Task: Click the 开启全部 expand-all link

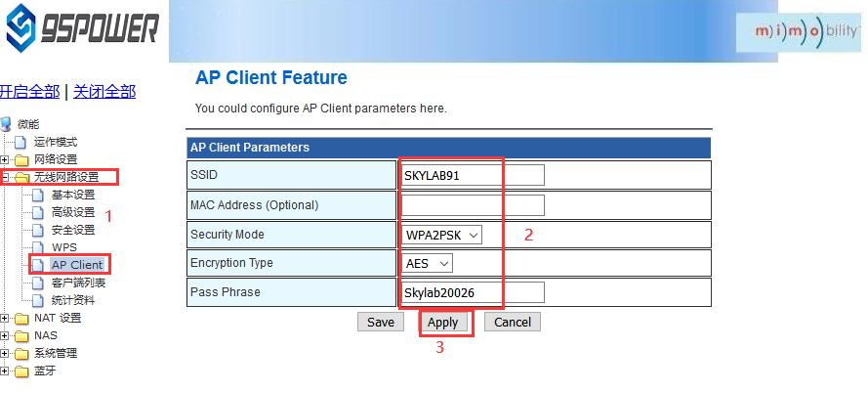Action: click(29, 92)
